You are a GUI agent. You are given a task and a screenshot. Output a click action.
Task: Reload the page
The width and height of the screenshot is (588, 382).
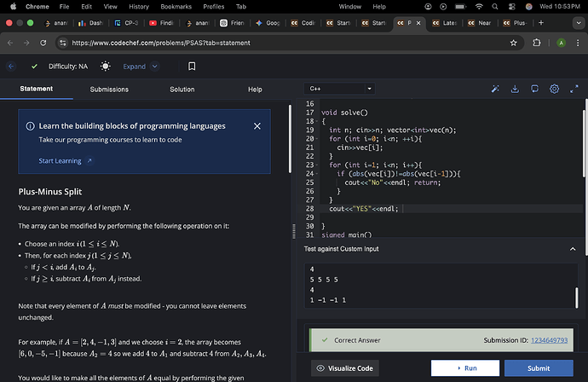point(43,43)
